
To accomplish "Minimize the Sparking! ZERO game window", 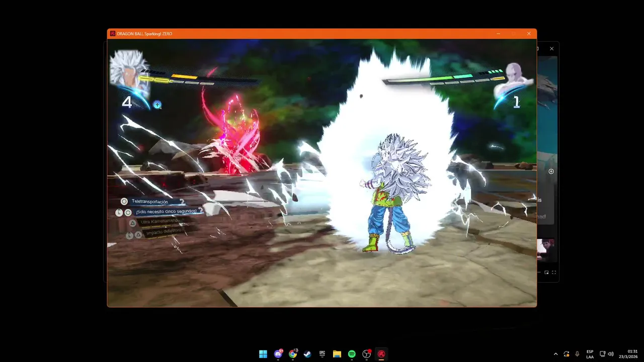I will coord(498,34).
